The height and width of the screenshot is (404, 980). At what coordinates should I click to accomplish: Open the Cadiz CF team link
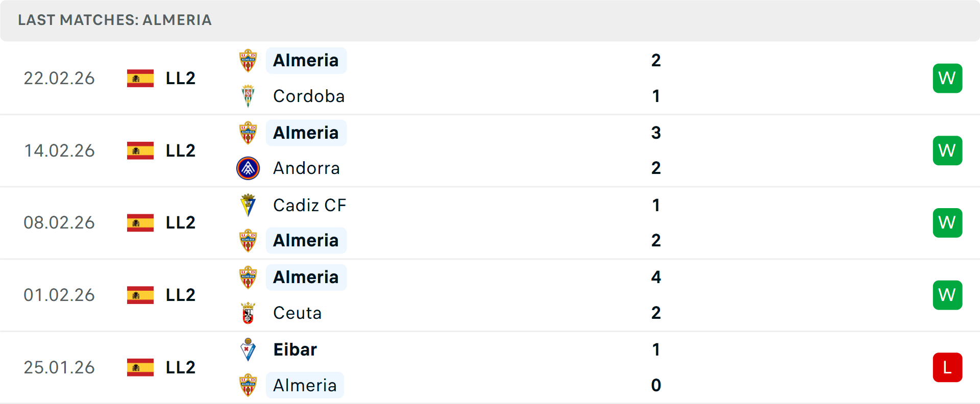pos(309,206)
